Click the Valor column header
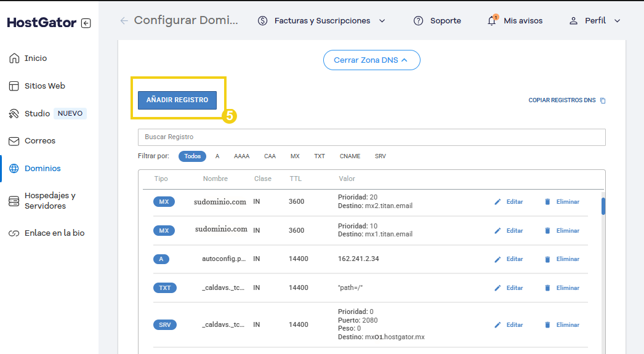The width and height of the screenshot is (644, 354). pyautogui.click(x=347, y=179)
